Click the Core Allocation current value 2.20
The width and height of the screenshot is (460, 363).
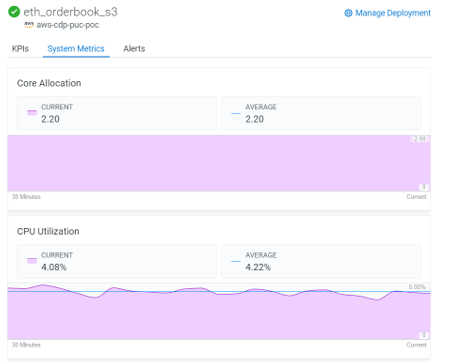pos(50,119)
